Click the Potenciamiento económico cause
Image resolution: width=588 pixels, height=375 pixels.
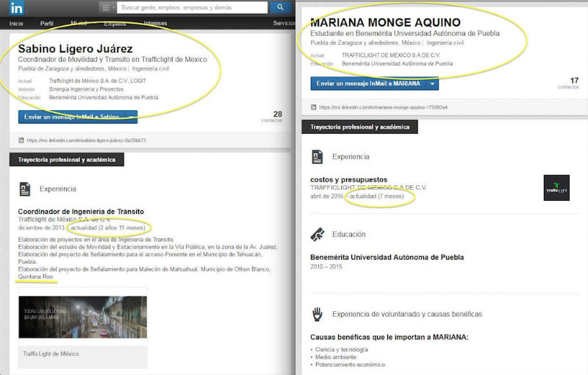pos(350,365)
